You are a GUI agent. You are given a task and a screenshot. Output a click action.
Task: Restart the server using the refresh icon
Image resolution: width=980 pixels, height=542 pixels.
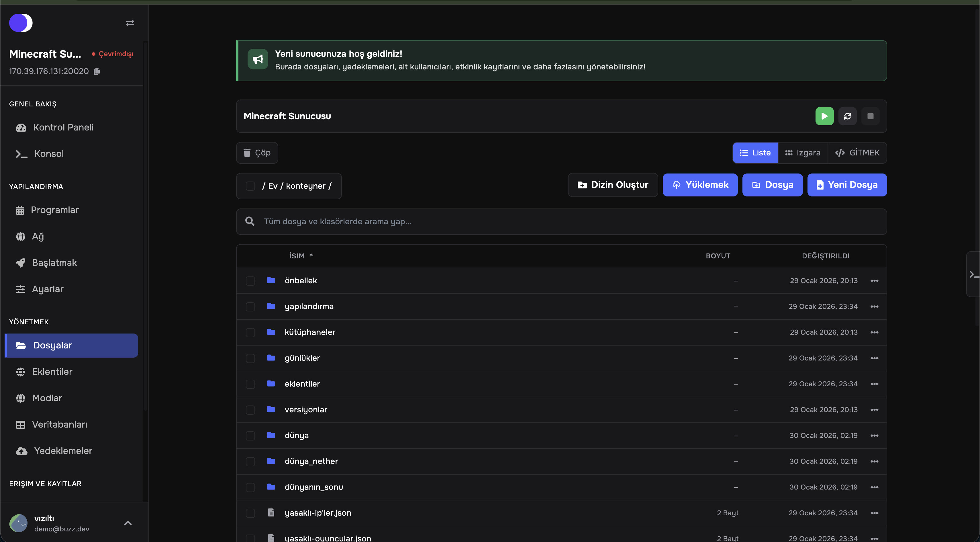coord(848,116)
